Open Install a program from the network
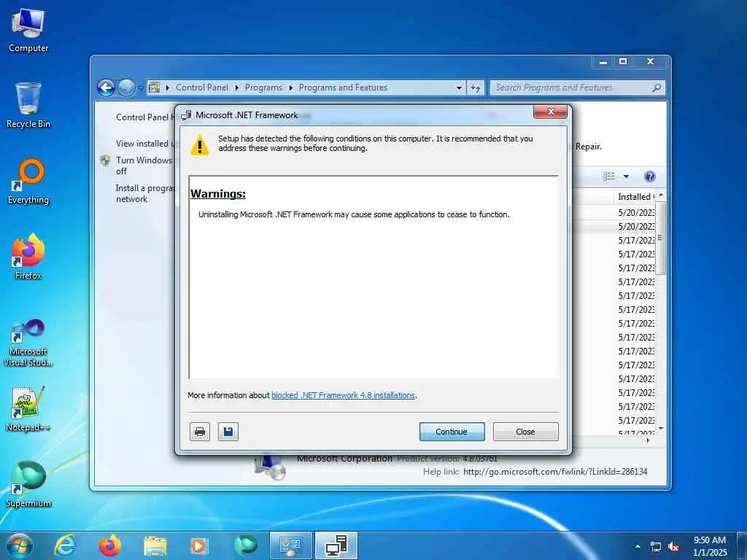The width and height of the screenshot is (747, 560). [x=144, y=193]
